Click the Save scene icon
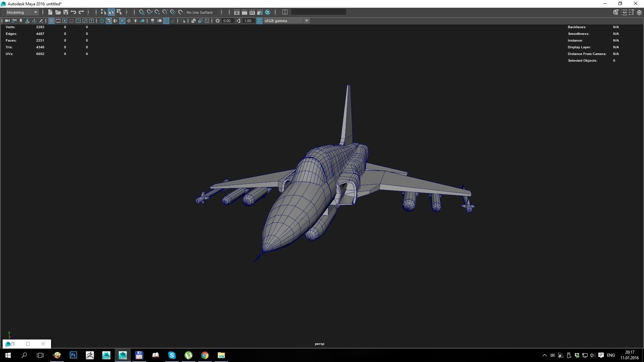Viewport: 644px width, 362px height. coord(66,12)
